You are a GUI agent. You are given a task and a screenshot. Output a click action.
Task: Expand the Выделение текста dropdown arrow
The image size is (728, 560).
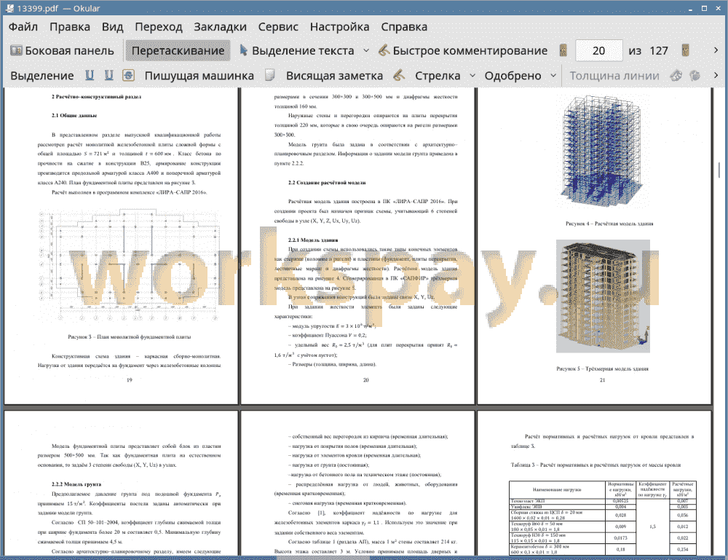[x=366, y=50]
